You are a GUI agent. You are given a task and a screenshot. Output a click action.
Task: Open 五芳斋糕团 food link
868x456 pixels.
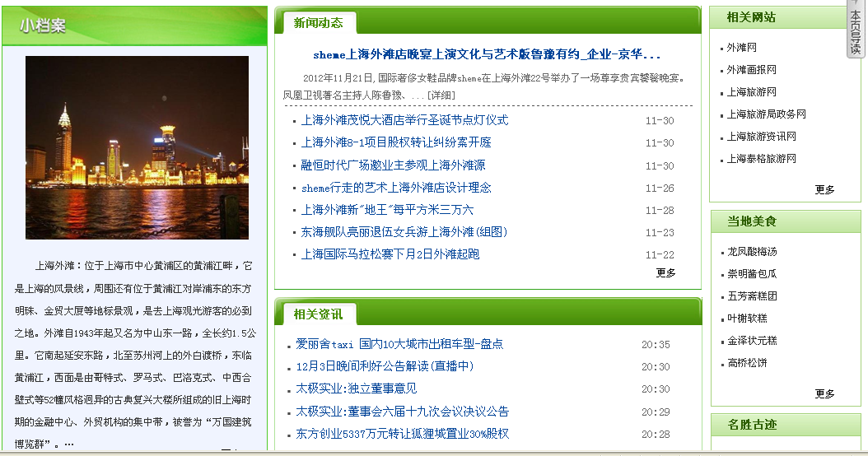[751, 296]
